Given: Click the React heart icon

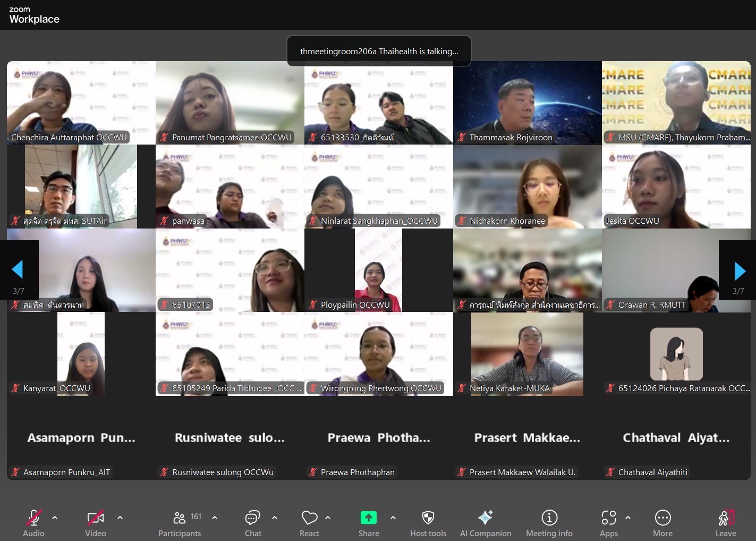Looking at the screenshot, I should click(309, 523).
